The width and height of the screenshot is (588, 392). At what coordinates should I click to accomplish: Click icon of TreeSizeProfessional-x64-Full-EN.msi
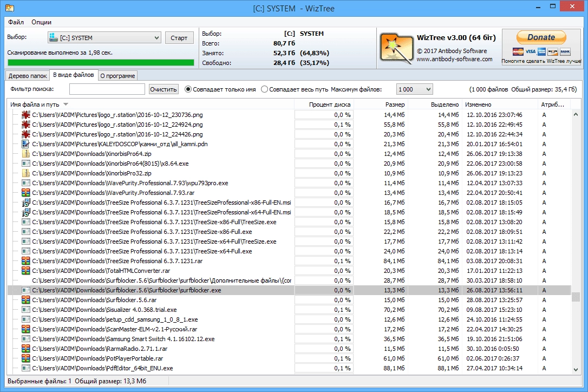point(26,212)
